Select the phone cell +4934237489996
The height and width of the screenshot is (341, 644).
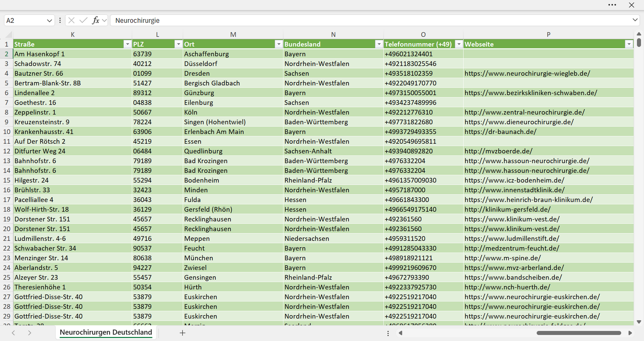click(x=423, y=102)
